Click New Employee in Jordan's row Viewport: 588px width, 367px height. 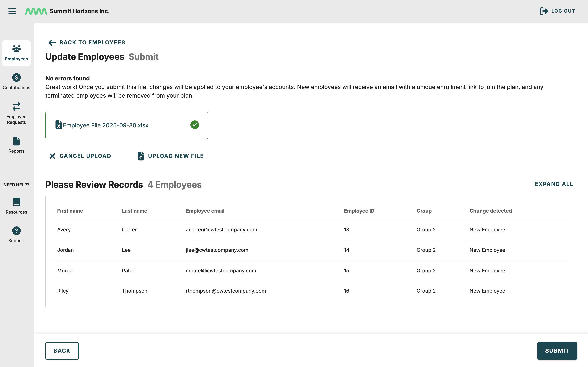point(487,250)
